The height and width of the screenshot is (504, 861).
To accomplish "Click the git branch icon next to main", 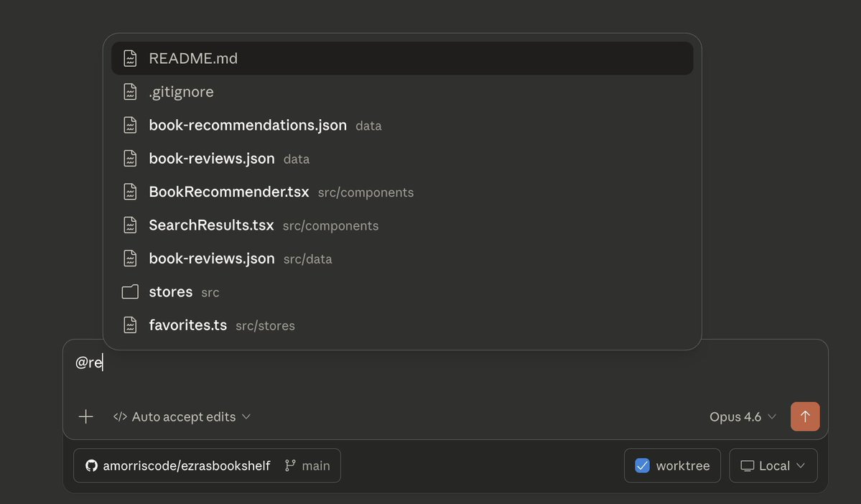I will click(x=290, y=465).
